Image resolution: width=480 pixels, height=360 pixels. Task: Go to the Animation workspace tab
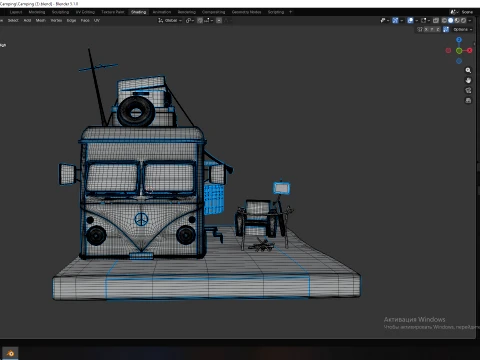[162, 12]
